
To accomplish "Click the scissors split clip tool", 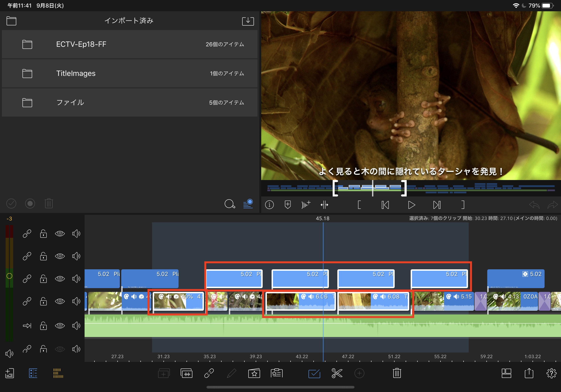I will [x=337, y=373].
